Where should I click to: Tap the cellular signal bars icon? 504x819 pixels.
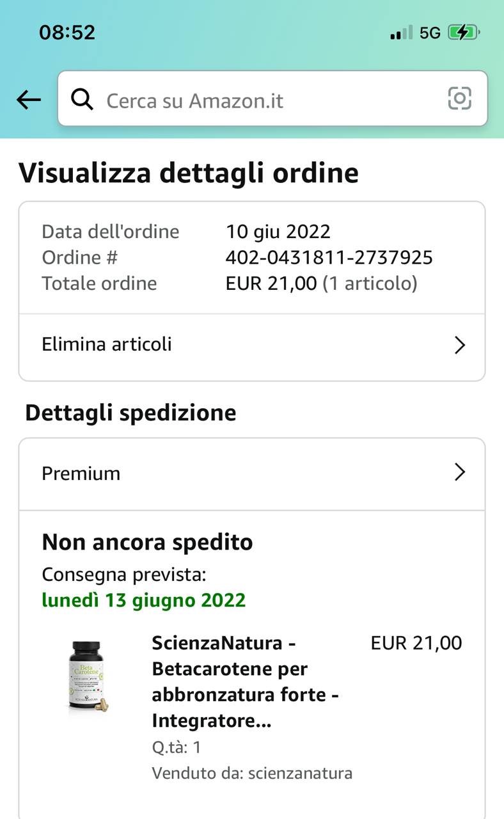402,33
